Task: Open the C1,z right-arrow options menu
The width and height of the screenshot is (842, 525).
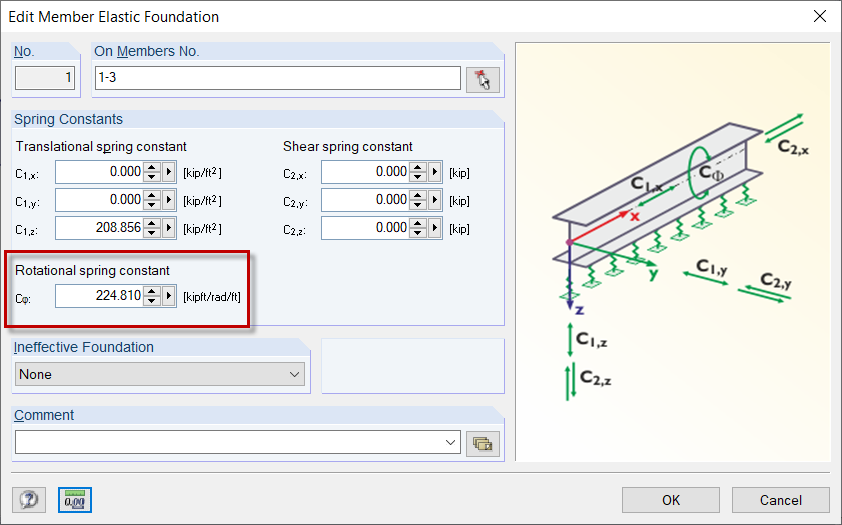Action: (x=169, y=228)
